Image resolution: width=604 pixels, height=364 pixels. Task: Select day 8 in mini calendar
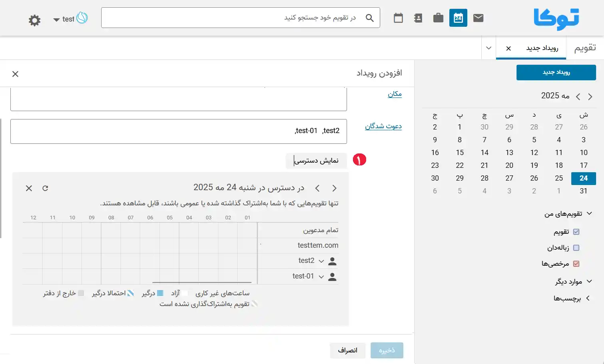460,140
